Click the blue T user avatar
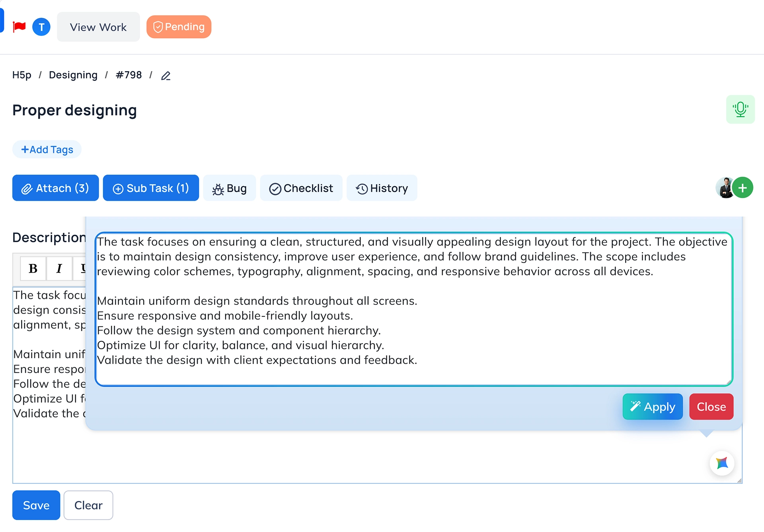764x532 pixels. coord(41,27)
